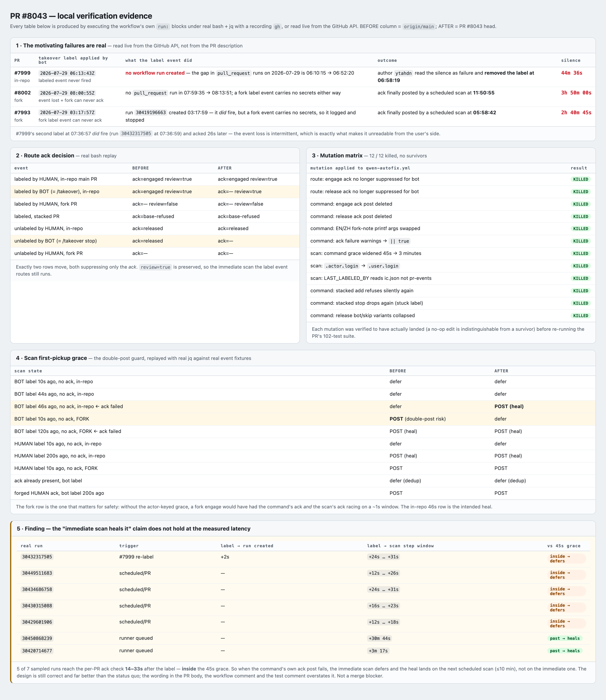Select run ID '30429601906'
The height and width of the screenshot is (700, 606).
coord(37,622)
